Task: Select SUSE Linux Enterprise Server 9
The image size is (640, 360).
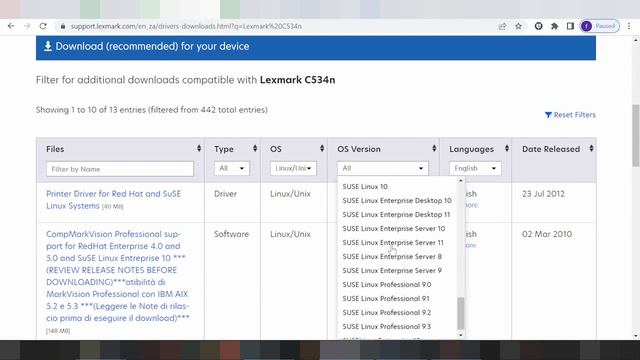Action: coord(397,270)
